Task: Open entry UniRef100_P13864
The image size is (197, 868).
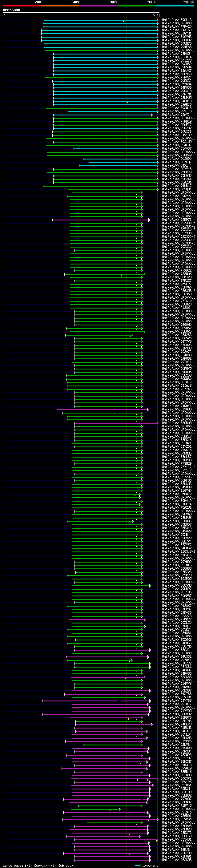Action: (x=177, y=308)
